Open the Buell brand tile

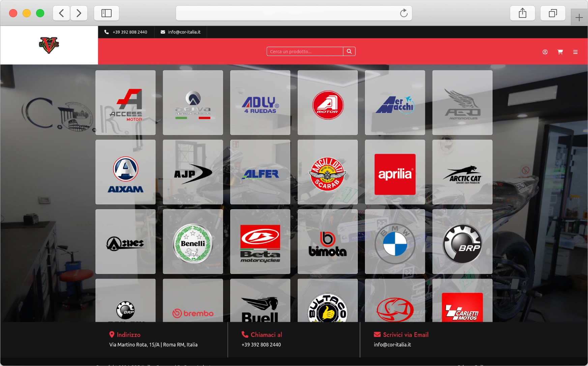coord(260,301)
